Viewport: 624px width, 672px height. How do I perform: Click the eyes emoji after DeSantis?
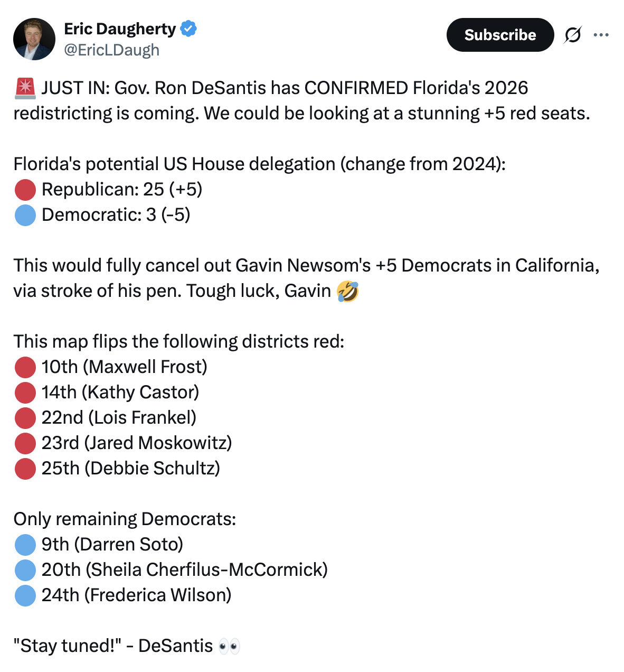pos(229,646)
